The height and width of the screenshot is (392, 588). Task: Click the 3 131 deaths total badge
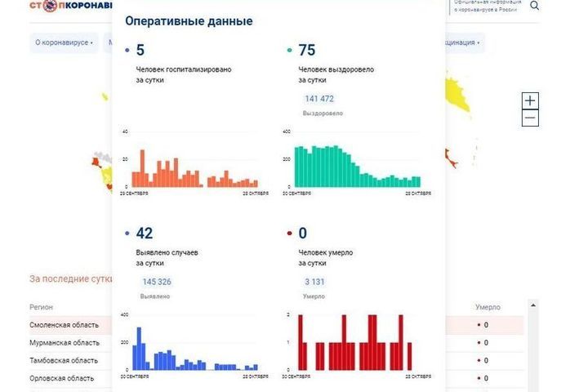315,282
